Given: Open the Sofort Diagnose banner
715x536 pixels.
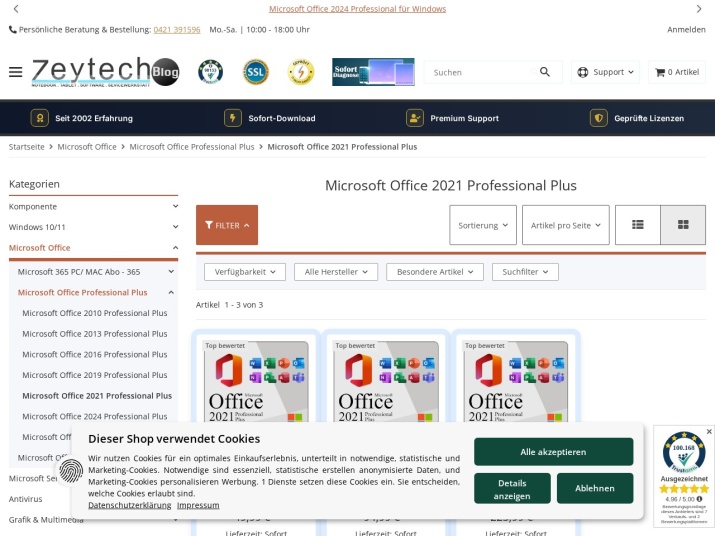Looking at the screenshot, I should 373,72.
